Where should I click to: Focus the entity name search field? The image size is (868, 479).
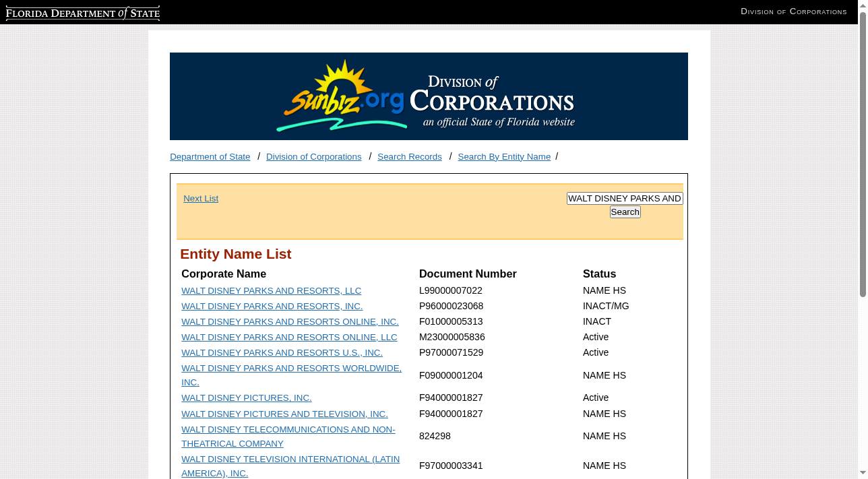(x=625, y=199)
